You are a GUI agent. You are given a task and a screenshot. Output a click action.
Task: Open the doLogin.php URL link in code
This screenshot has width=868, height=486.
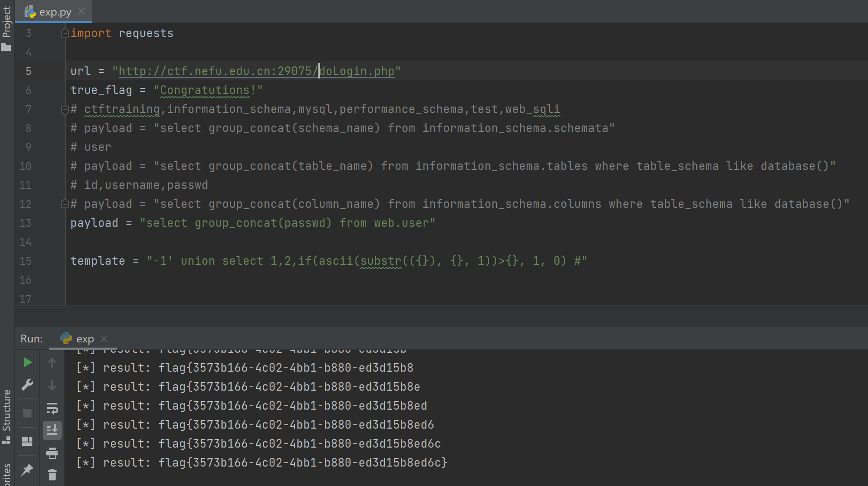tap(256, 71)
